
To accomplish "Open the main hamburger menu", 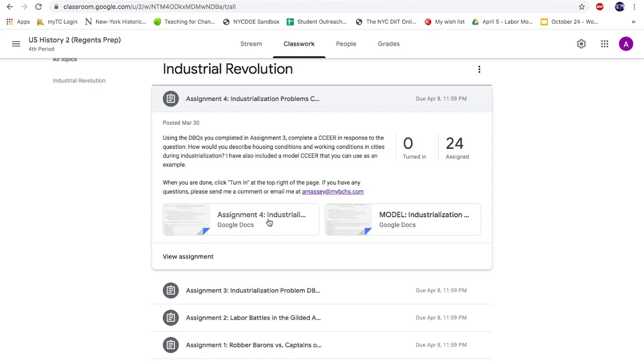I will 16,44.
